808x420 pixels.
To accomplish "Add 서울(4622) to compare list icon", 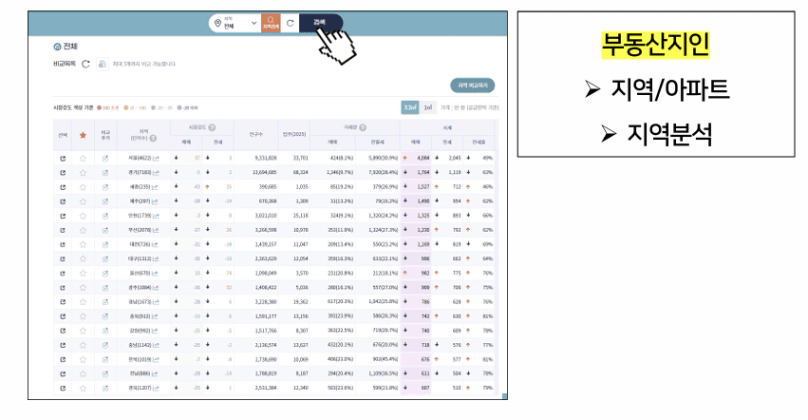I will coord(105,158).
